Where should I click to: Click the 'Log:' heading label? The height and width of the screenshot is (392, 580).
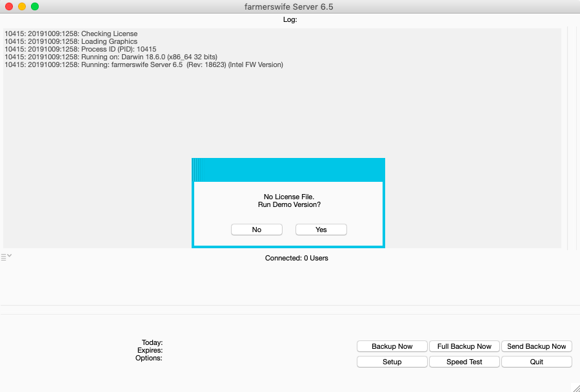(x=290, y=19)
